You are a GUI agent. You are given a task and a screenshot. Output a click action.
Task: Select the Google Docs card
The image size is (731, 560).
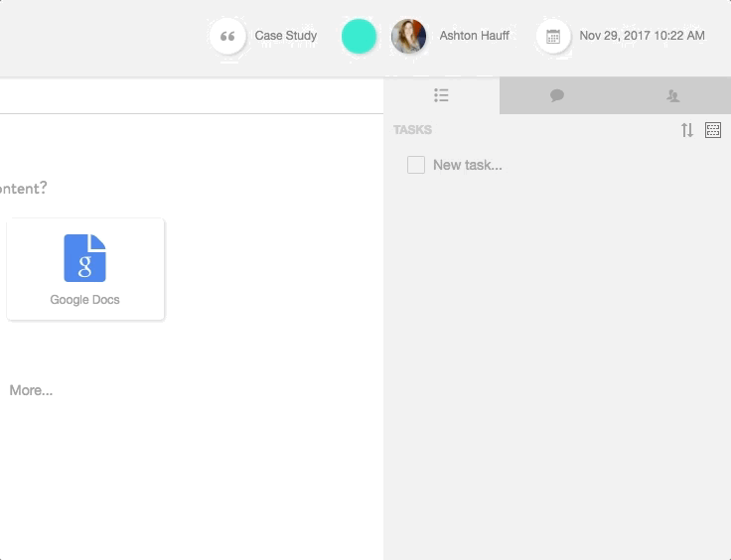pyautogui.click(x=85, y=269)
